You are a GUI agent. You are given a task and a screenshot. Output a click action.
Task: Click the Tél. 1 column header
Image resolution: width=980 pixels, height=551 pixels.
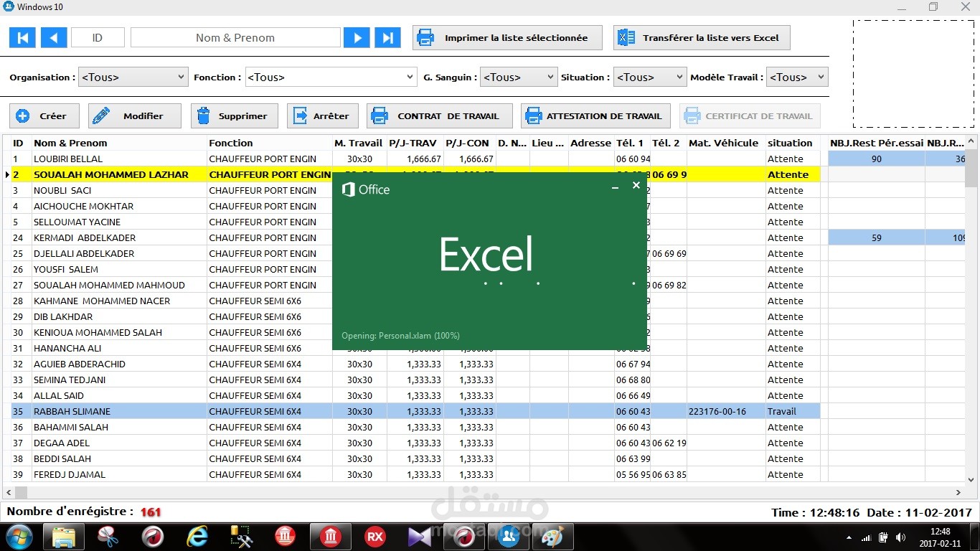point(633,143)
